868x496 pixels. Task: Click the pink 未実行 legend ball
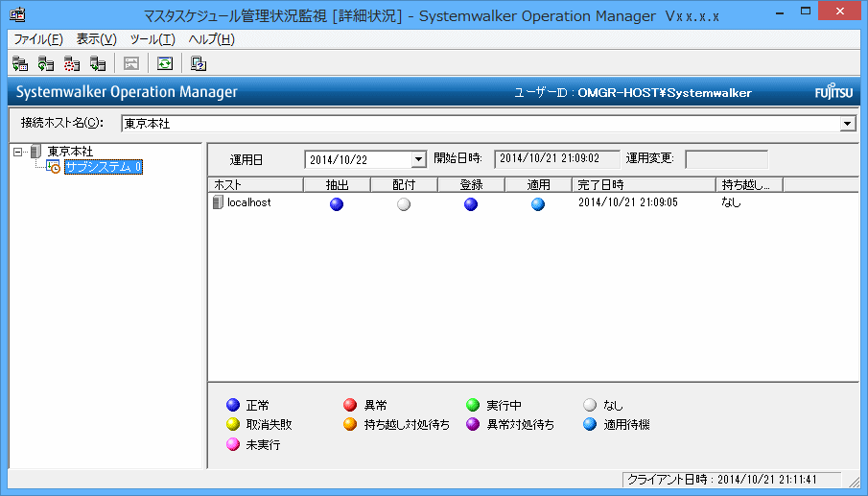pyautogui.click(x=233, y=444)
